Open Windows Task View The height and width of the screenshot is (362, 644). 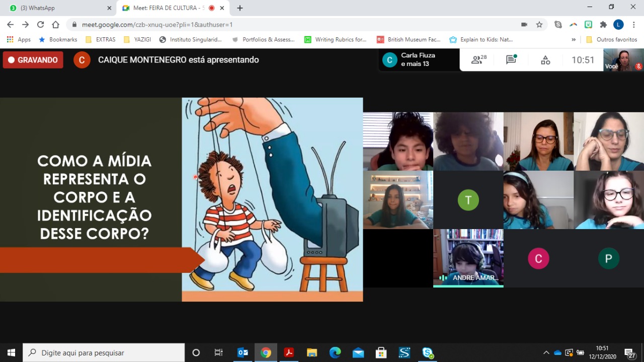[218, 352]
